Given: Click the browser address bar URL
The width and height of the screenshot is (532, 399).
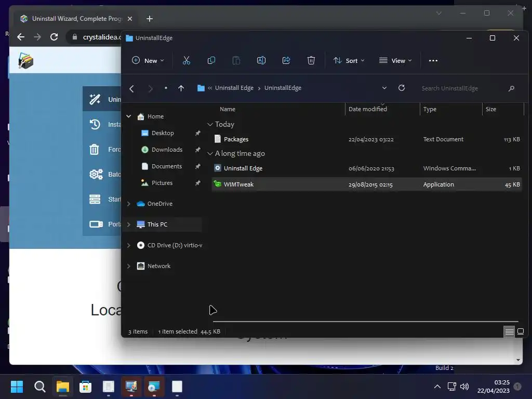Looking at the screenshot, I should (102, 37).
